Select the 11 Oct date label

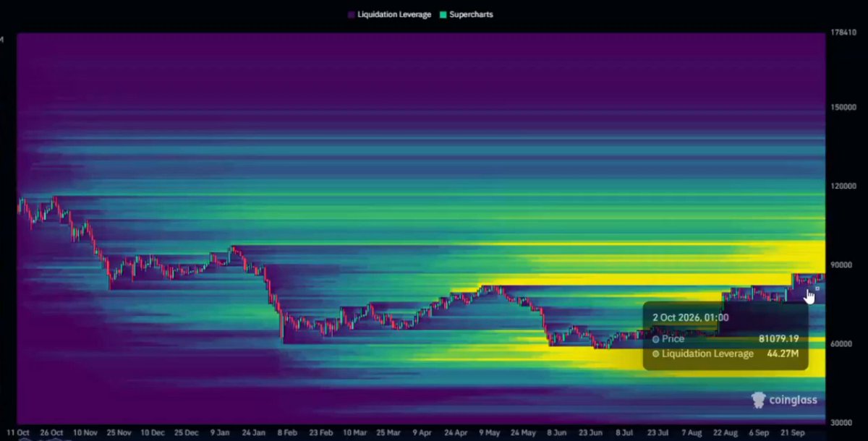point(20,432)
